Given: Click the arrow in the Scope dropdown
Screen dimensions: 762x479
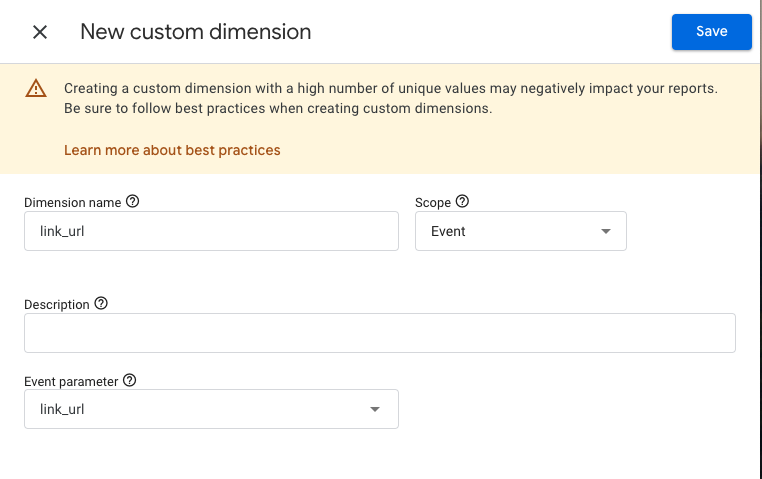Looking at the screenshot, I should click(x=605, y=232).
